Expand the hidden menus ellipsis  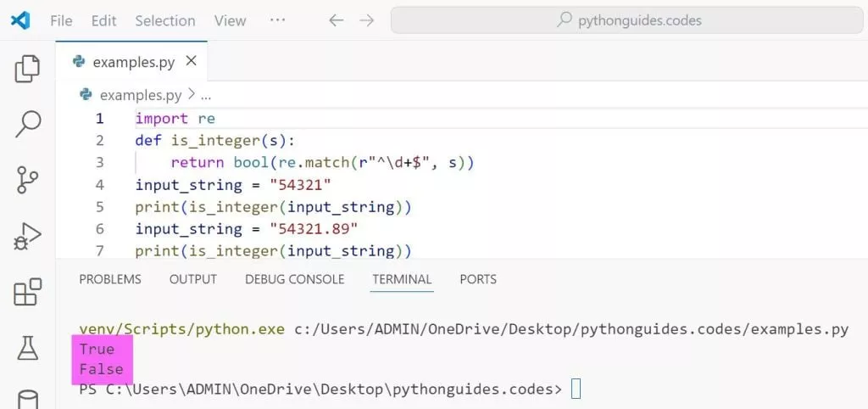[x=277, y=20]
